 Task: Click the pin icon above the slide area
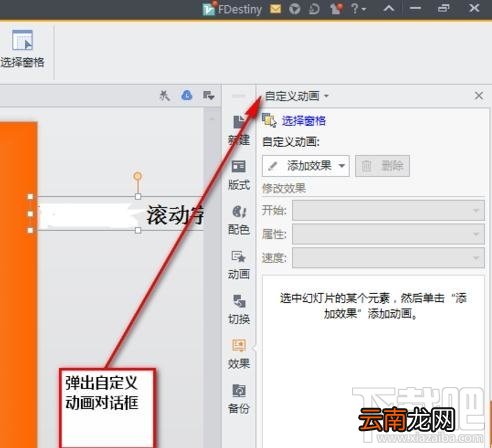(x=164, y=96)
